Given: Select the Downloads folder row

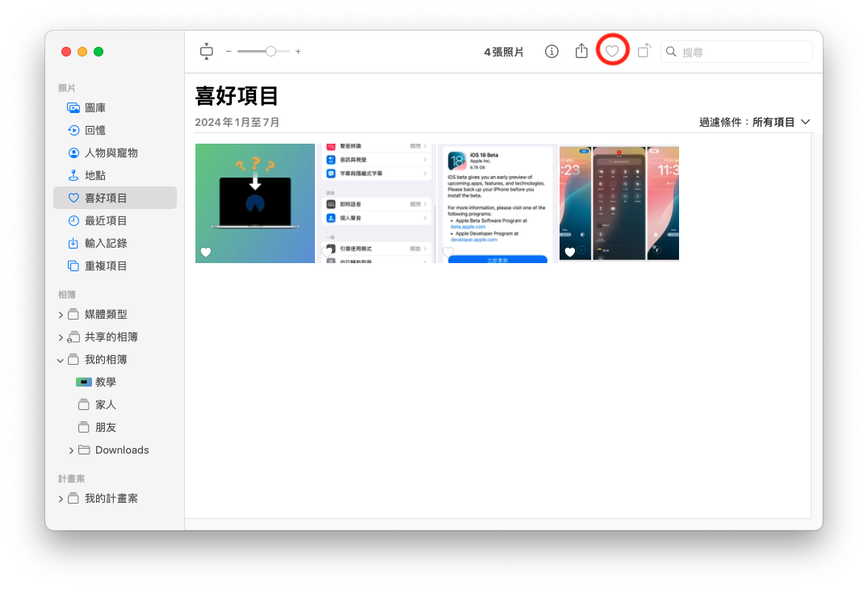Looking at the screenshot, I should pos(115,450).
